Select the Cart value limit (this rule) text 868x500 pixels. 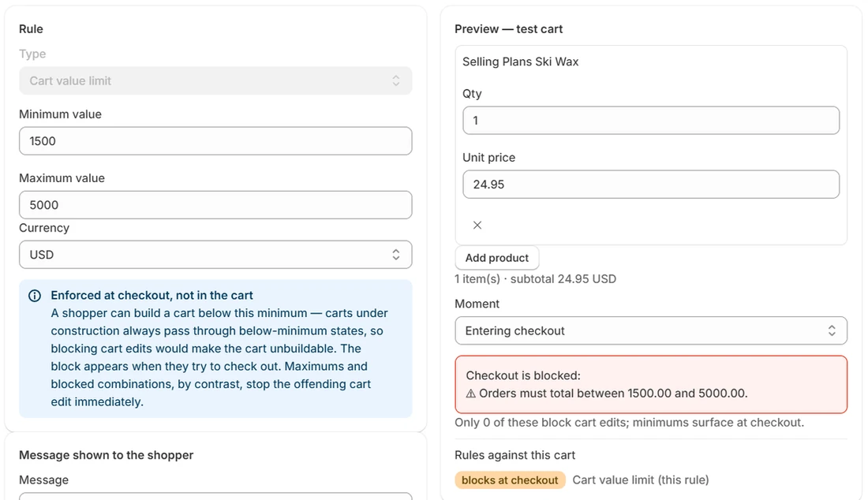pyautogui.click(x=641, y=480)
